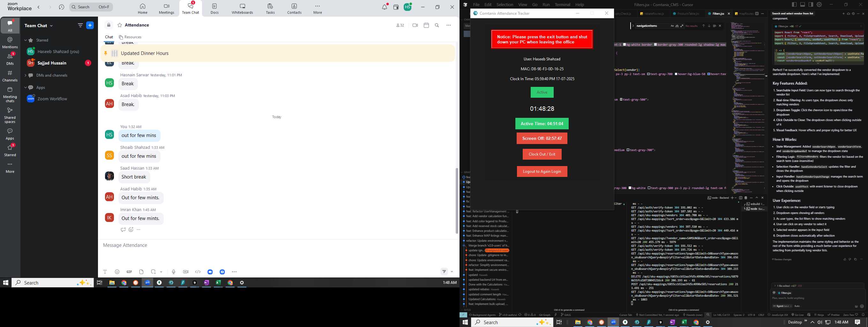Image resolution: width=868 pixels, height=327 pixels.
Task: Click Zoom history clock icon
Action: click(x=61, y=7)
